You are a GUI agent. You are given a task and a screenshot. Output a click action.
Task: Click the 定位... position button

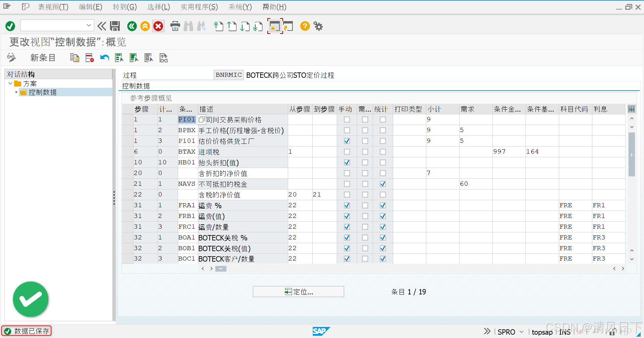pyautogui.click(x=299, y=292)
